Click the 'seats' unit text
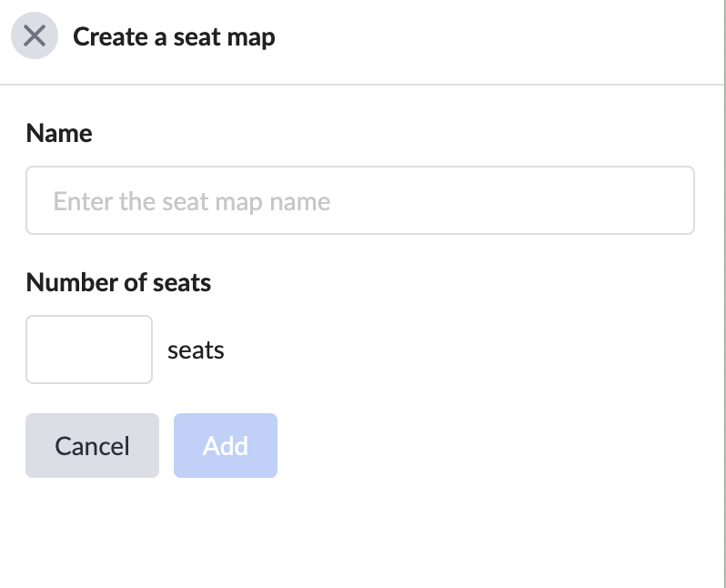The height and width of the screenshot is (588, 726). pyautogui.click(x=196, y=350)
